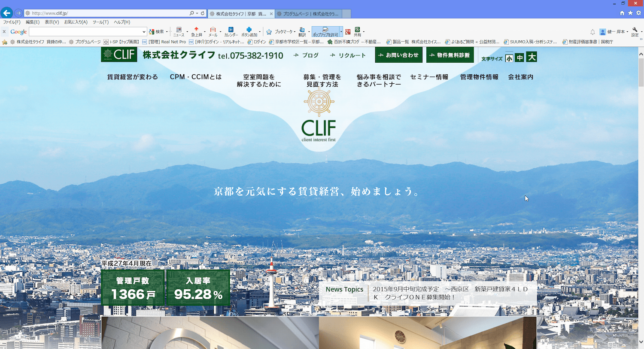Toggle the ポップアップを許可 popup blocker button
The height and width of the screenshot is (349, 644).
(x=325, y=32)
